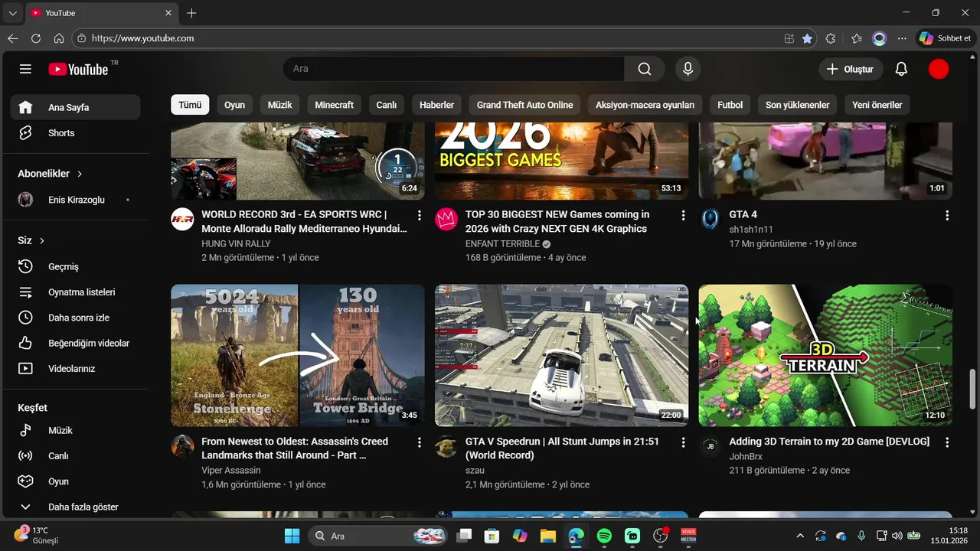Open Daha sonra izle
980x551 pixels.
(75, 318)
